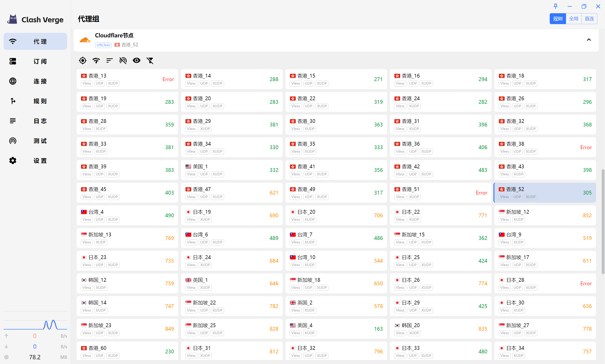Click the download speed arrow icon
Viewport: 605px width, 364px height.
pyautogui.click(x=7, y=346)
